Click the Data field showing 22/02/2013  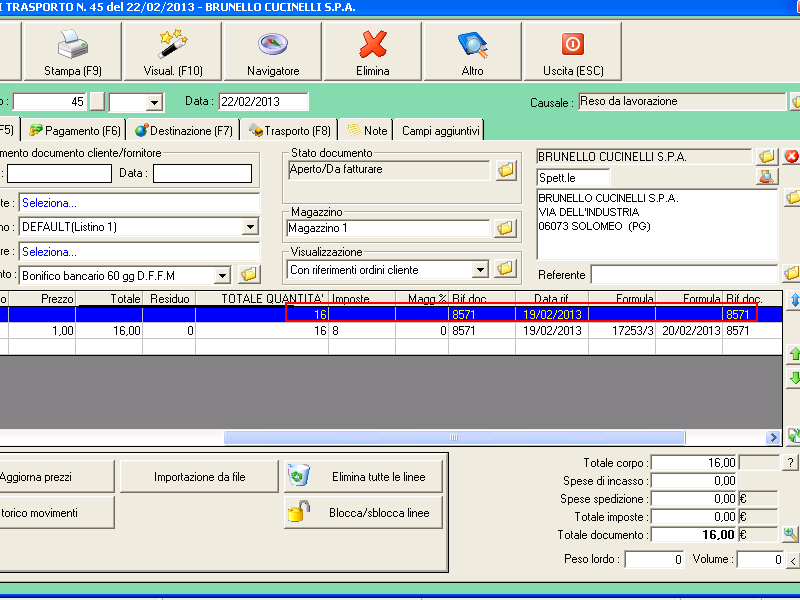(263, 101)
